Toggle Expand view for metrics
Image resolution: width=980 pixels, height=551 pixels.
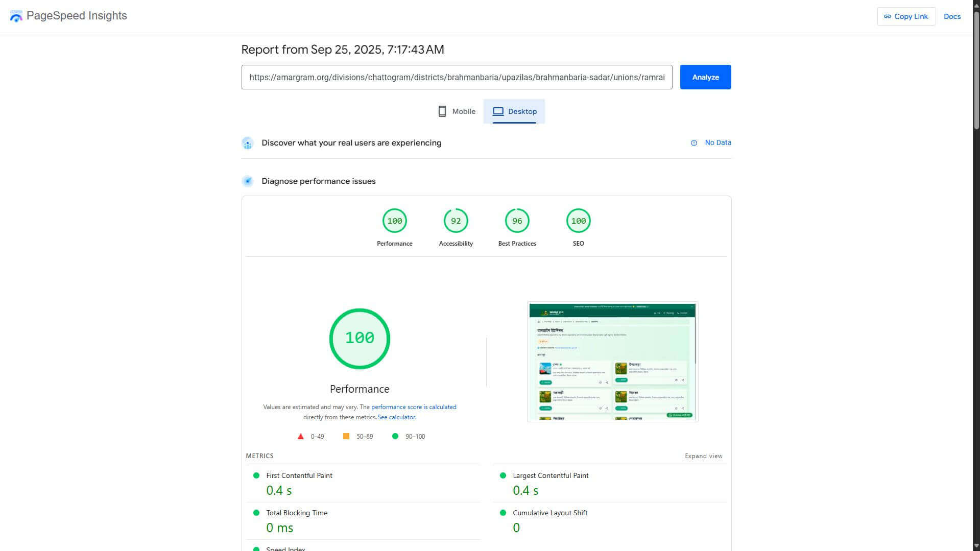(x=703, y=456)
